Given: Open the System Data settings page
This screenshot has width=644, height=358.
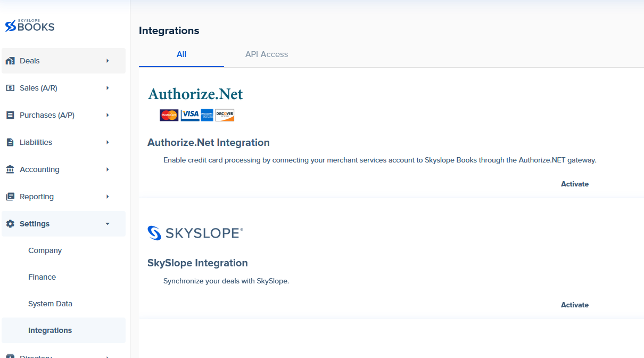Looking at the screenshot, I should [x=50, y=304].
